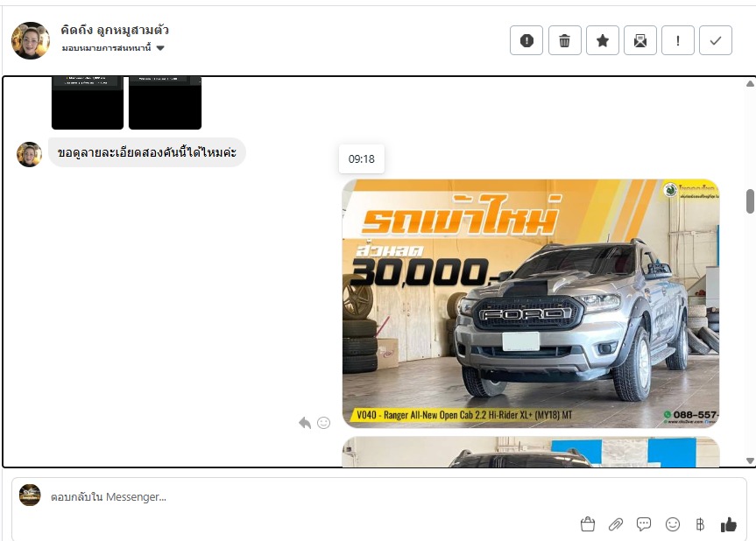Attach a file with paperclip

coord(616,524)
